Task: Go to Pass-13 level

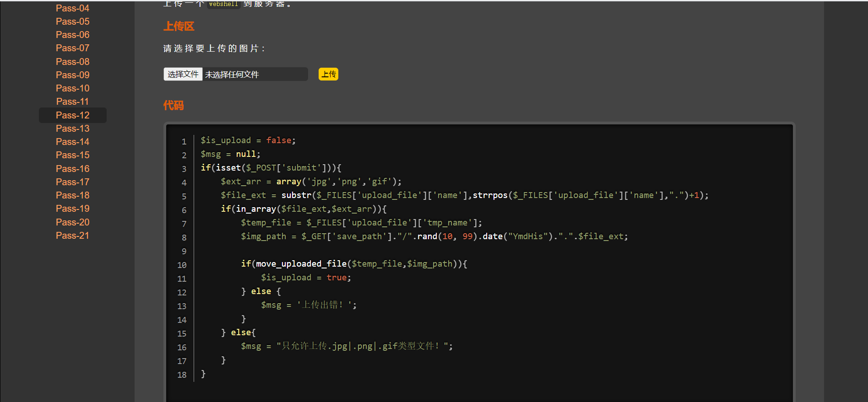Action: (x=72, y=129)
